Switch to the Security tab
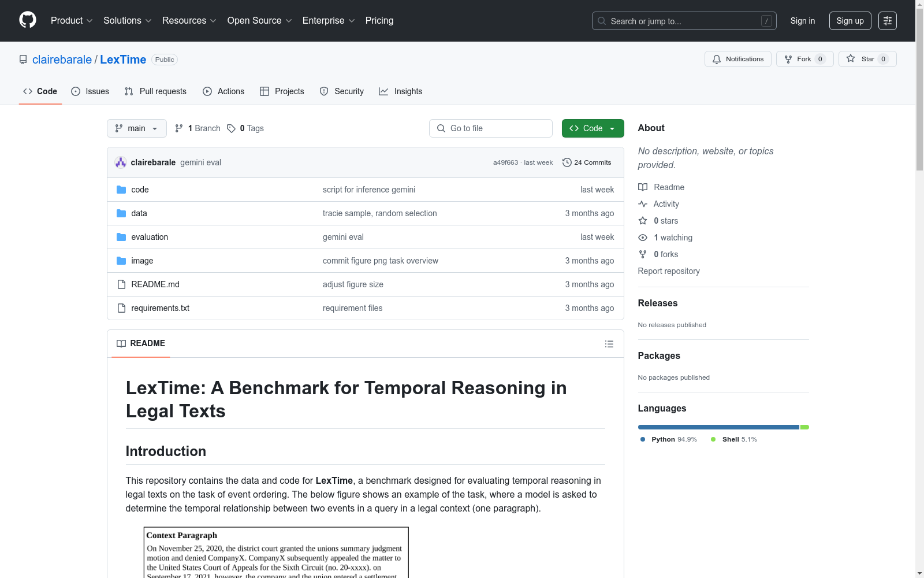Screen dimensions: 924x578 point(342,91)
